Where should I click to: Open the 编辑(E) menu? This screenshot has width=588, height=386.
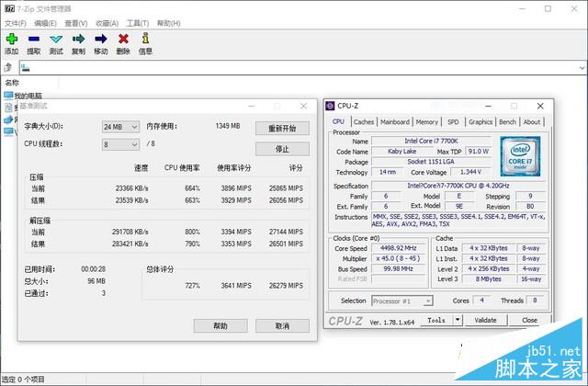tap(45, 23)
